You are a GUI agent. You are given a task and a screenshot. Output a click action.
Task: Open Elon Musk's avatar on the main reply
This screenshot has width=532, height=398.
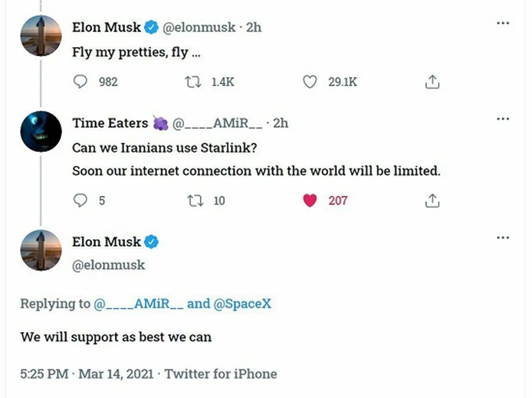click(x=41, y=250)
